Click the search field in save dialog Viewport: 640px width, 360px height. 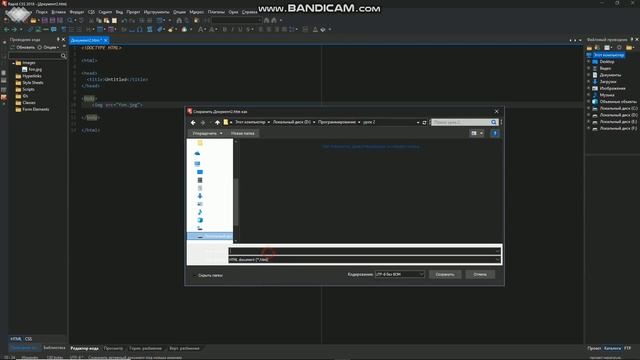(x=461, y=122)
